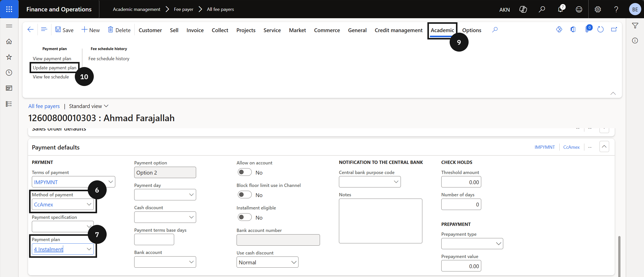Open Prepayment type dropdown
Image resolution: width=644 pixels, height=277 pixels.
[498, 244]
